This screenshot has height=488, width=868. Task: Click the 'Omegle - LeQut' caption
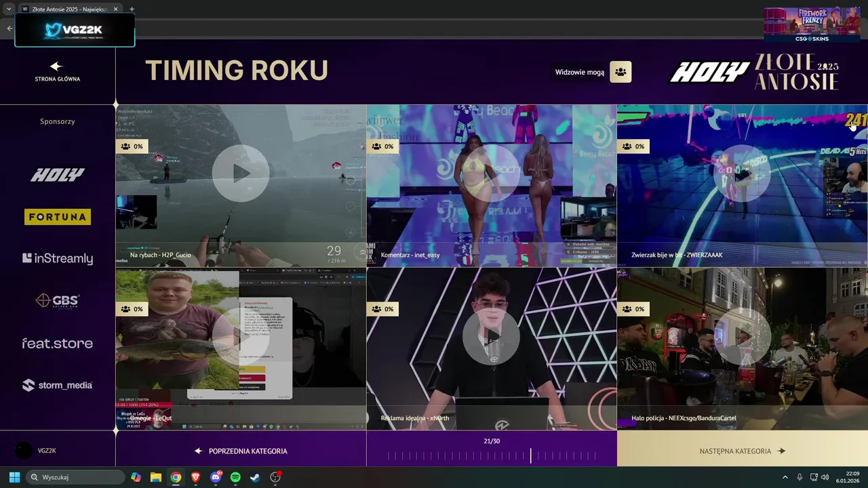pyautogui.click(x=151, y=418)
